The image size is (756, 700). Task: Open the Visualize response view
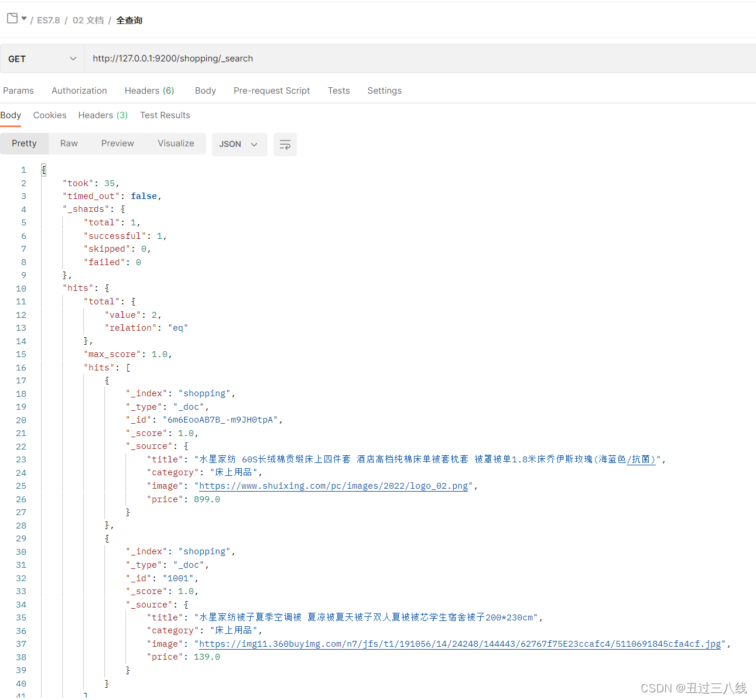tap(176, 143)
